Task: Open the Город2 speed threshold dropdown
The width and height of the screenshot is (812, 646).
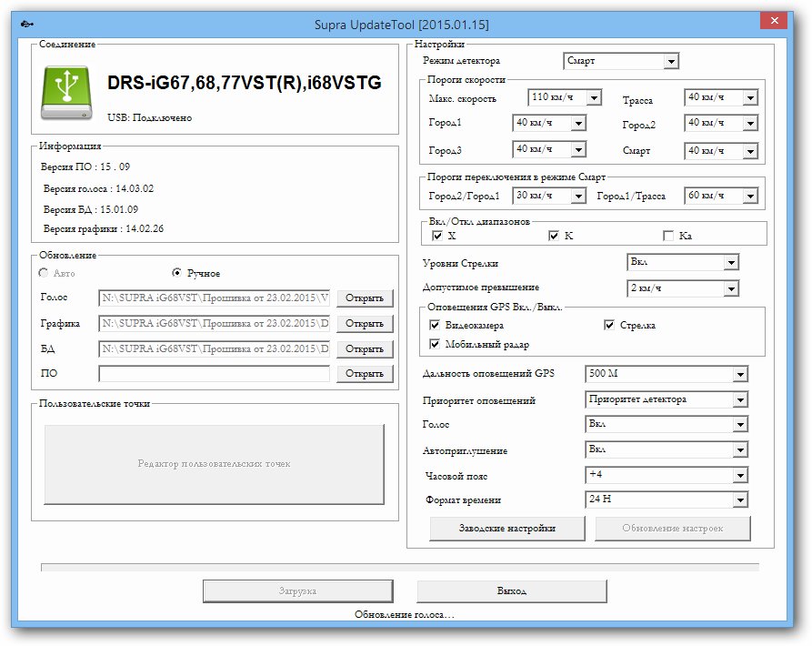Action: [721, 123]
